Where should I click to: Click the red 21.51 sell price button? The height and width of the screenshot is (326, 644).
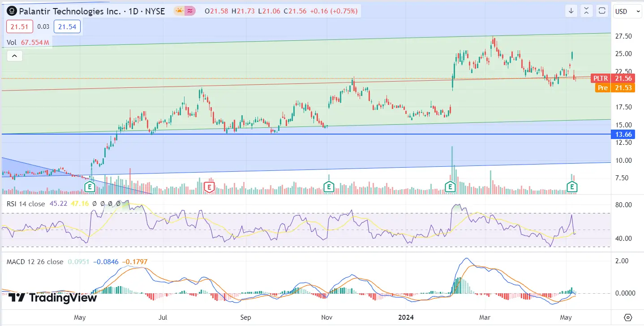[20, 27]
